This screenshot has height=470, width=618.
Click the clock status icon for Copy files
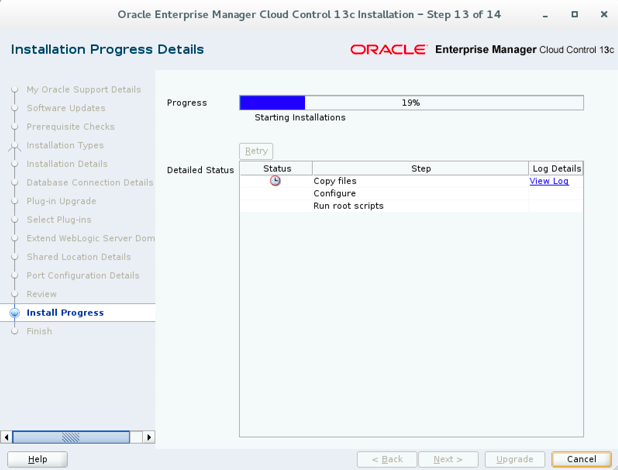point(275,181)
